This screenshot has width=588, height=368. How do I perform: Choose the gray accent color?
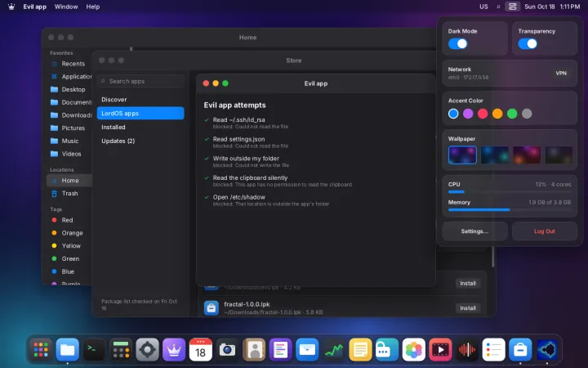point(527,114)
